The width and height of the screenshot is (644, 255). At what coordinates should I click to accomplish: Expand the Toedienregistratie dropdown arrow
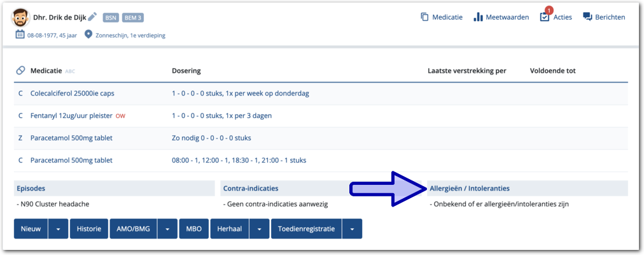point(352,229)
